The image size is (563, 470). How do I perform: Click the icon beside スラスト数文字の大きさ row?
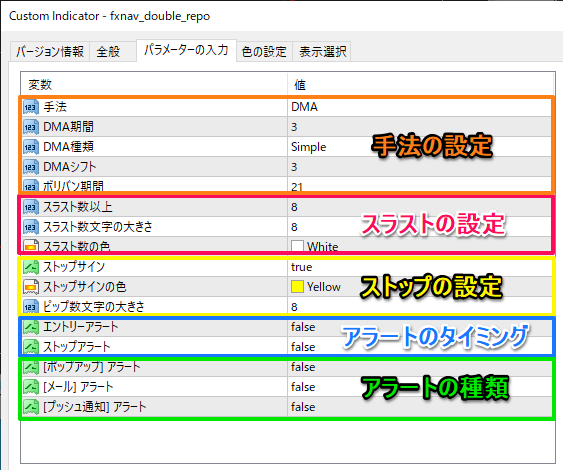tap(31, 227)
